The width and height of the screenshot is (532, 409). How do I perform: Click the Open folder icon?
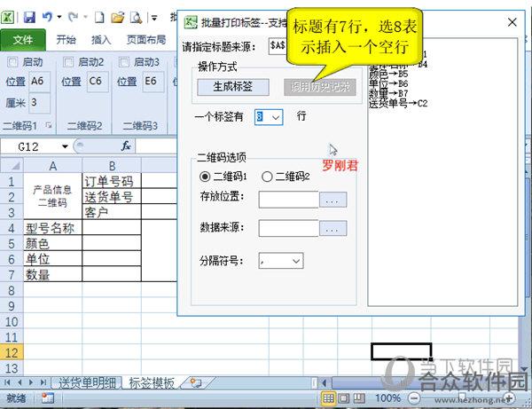(x=118, y=17)
